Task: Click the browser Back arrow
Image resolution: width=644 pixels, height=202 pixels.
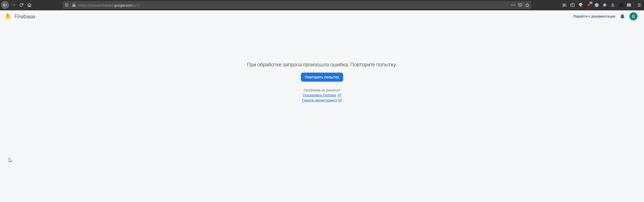Action: point(5,5)
